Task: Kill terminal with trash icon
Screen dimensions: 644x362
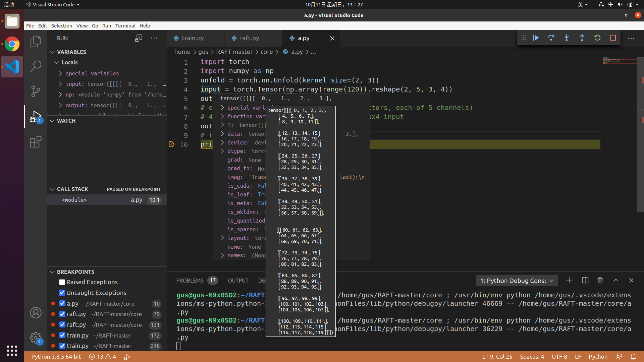Action: (x=600, y=280)
